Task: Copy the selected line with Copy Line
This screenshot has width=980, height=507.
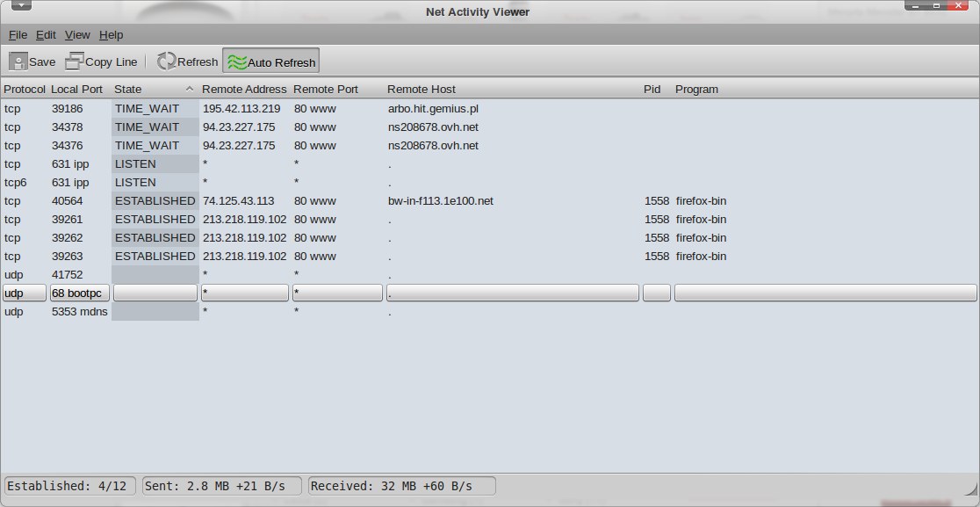Action: click(x=101, y=62)
